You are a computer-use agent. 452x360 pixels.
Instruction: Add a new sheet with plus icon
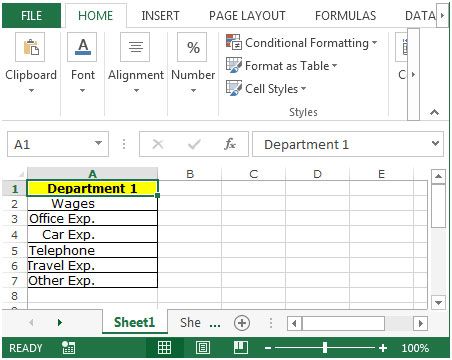pos(242,323)
